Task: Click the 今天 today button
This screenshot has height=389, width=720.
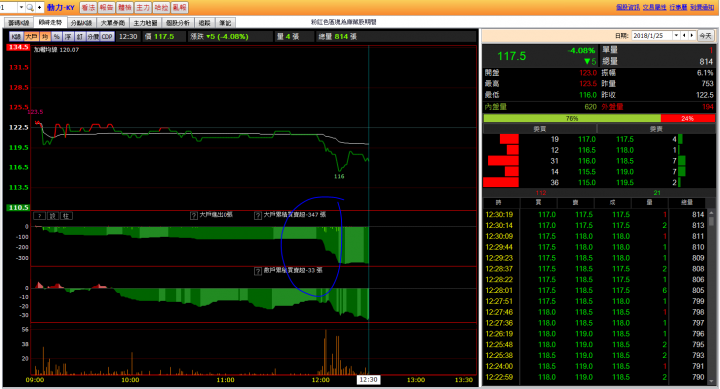Action: [x=705, y=35]
